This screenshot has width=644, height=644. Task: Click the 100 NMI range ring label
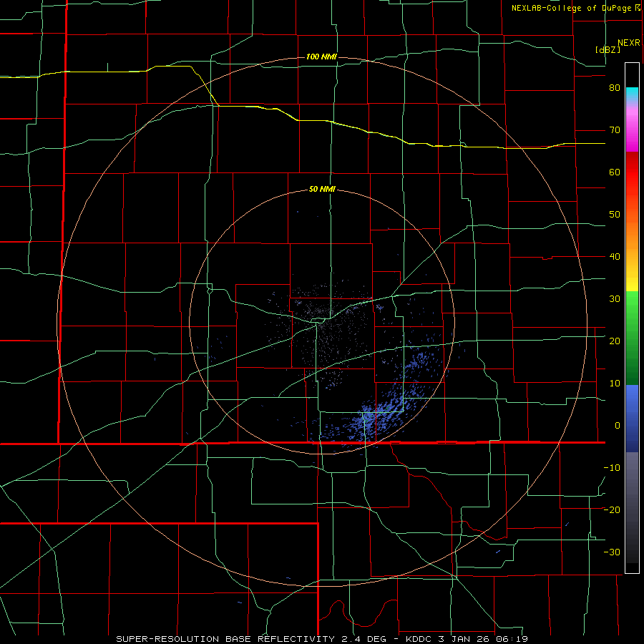(x=321, y=57)
